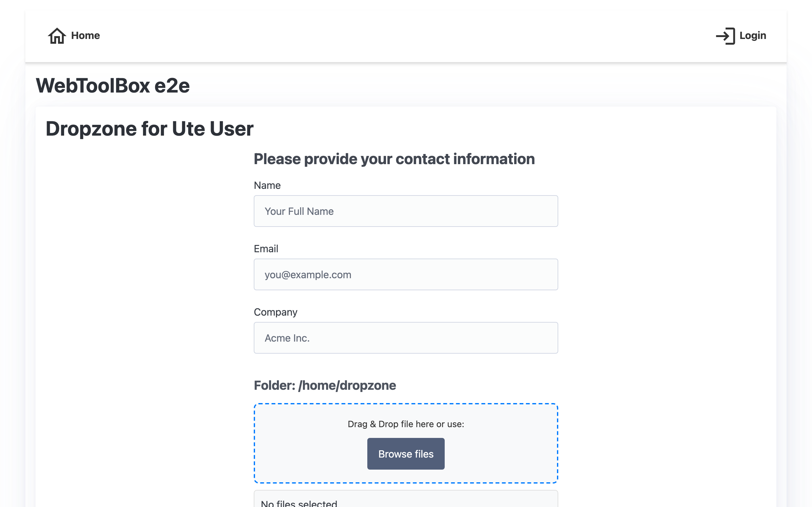Click the No files selected box
812x507 pixels.
[x=406, y=501]
